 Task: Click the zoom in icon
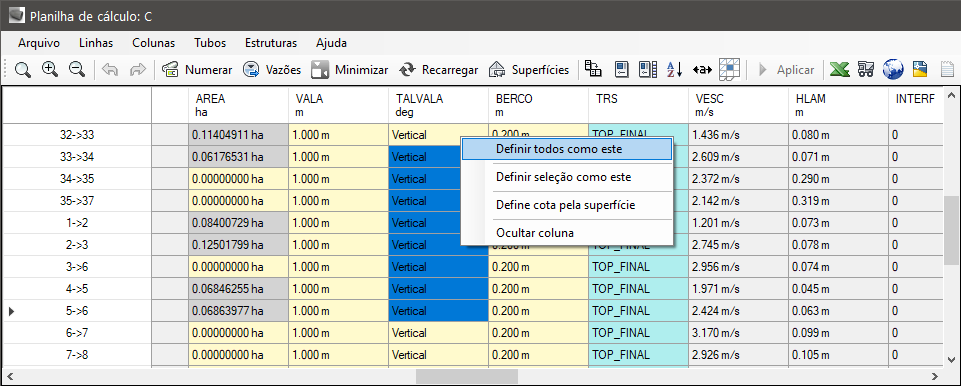click(x=50, y=70)
